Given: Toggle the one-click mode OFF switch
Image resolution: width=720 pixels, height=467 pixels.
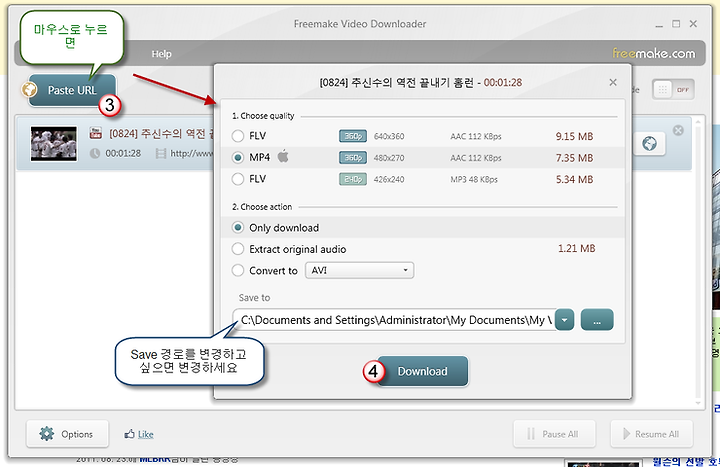Looking at the screenshot, I should point(673,90).
